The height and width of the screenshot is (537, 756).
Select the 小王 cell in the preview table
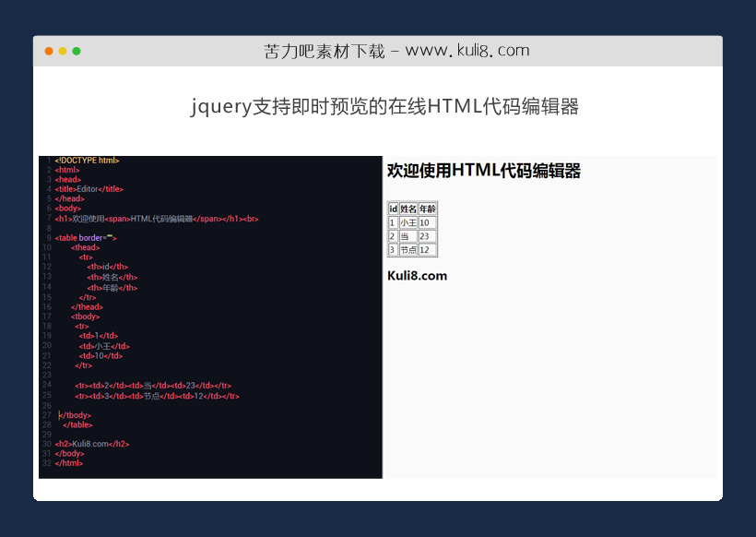(x=408, y=221)
